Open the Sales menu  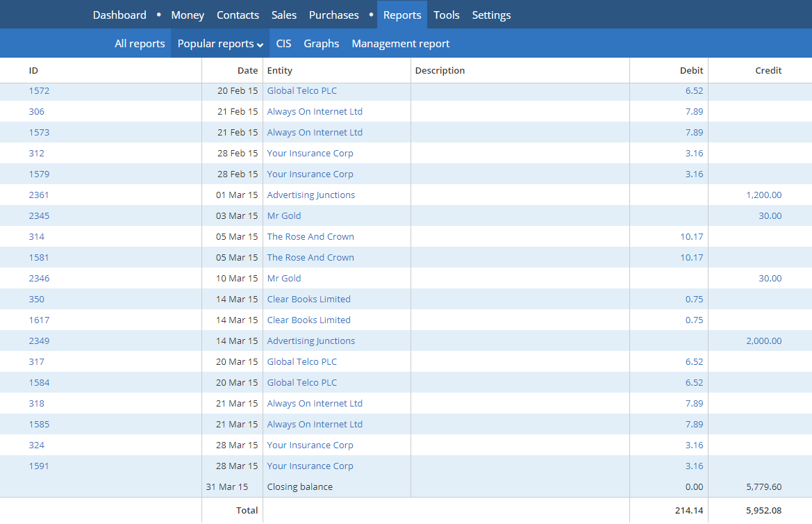click(x=284, y=15)
